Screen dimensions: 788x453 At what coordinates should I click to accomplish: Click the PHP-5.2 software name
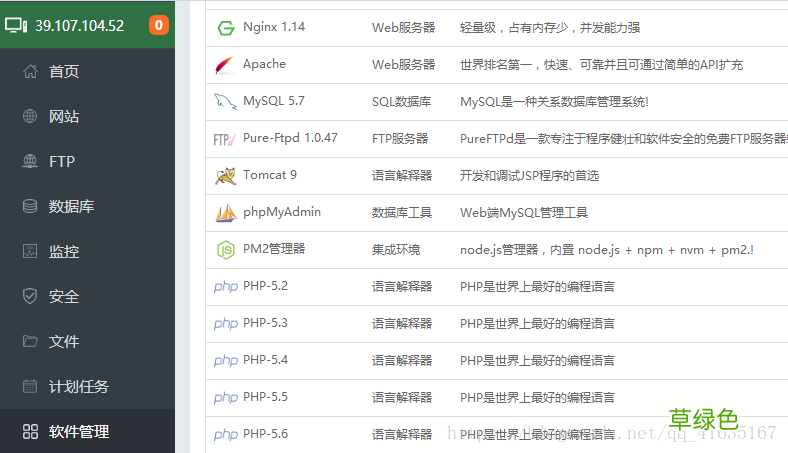tap(265, 286)
